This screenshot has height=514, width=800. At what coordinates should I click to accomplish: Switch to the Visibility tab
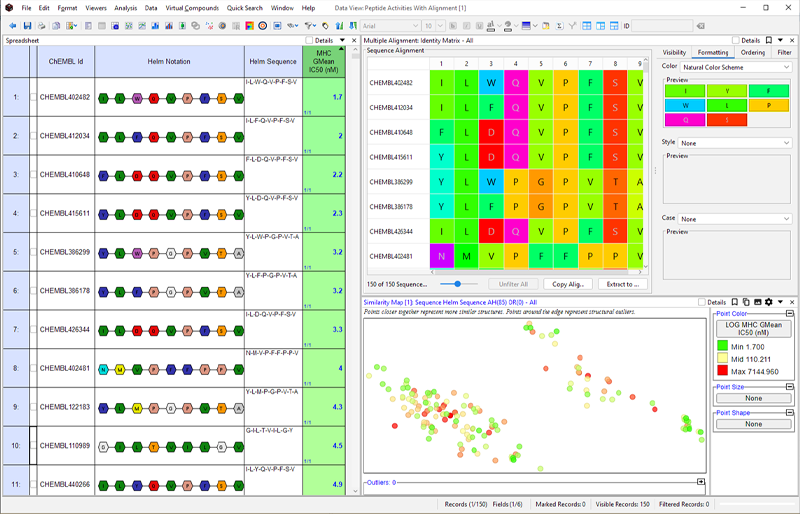pos(674,52)
